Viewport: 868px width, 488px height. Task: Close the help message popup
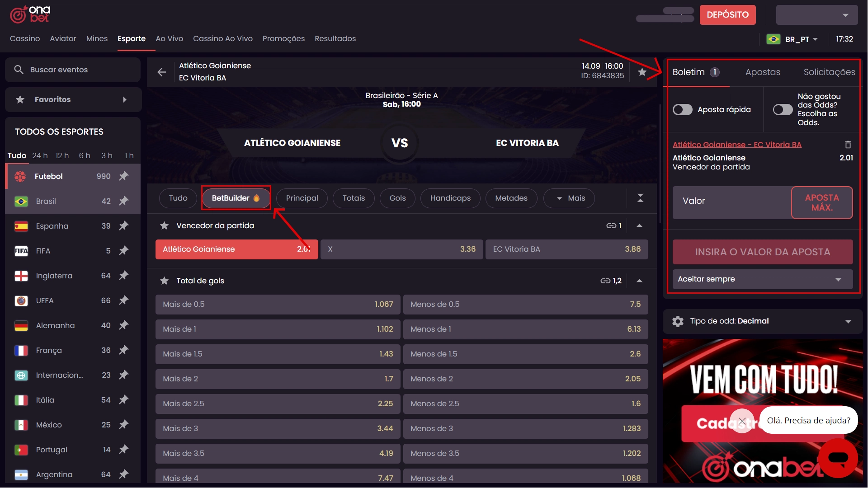tap(742, 421)
